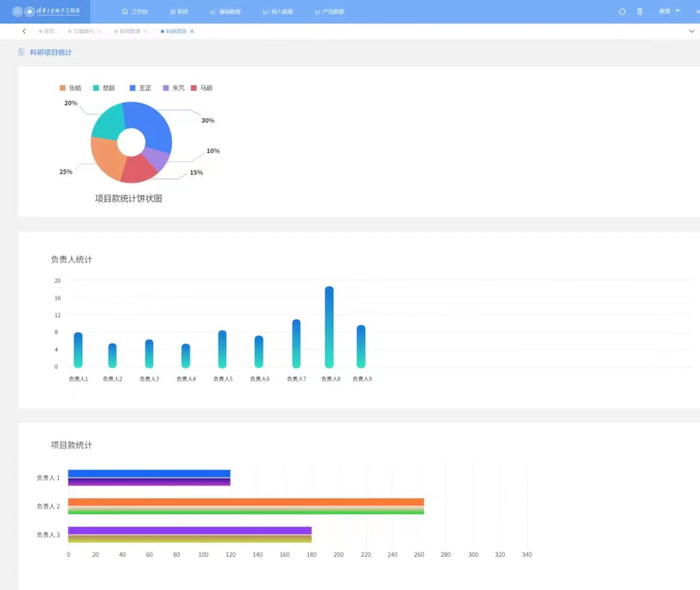Click the 10% pie label

click(213, 151)
